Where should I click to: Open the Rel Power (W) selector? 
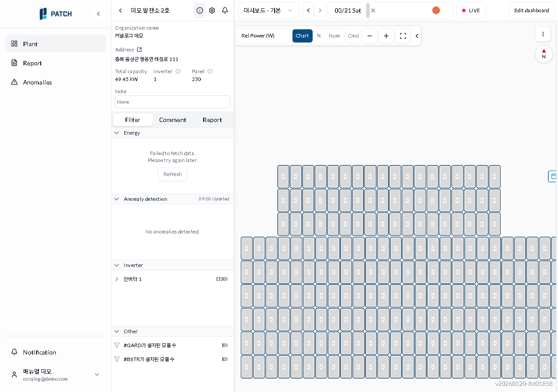[264, 36]
